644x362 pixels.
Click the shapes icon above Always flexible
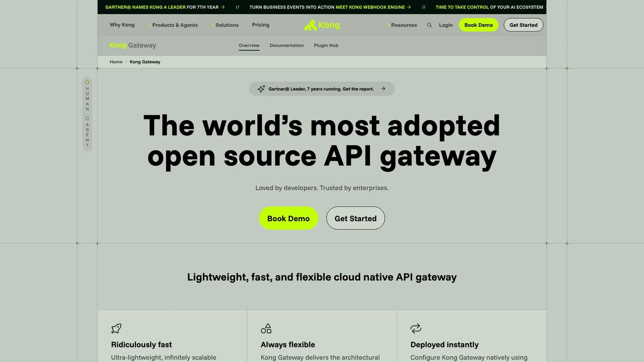(266, 328)
